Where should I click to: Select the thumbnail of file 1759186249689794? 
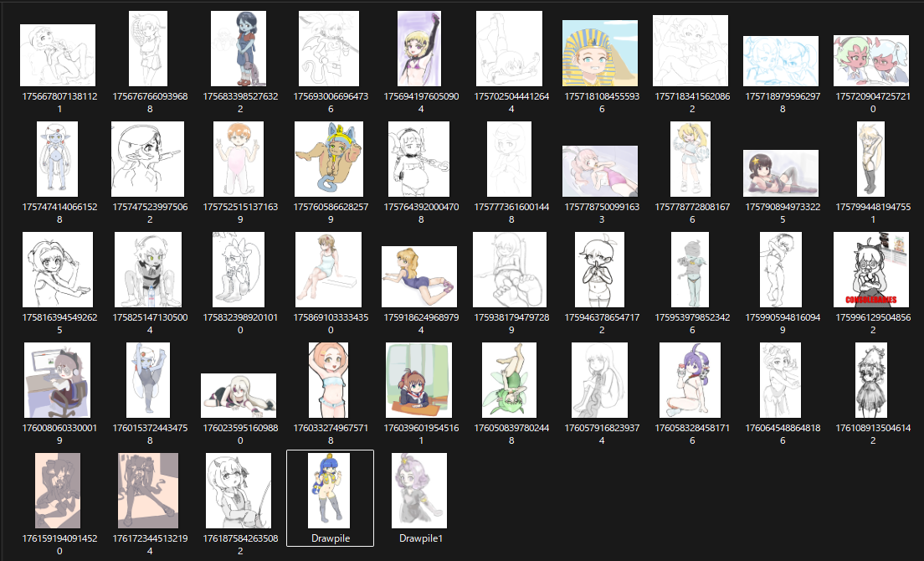[x=419, y=277]
